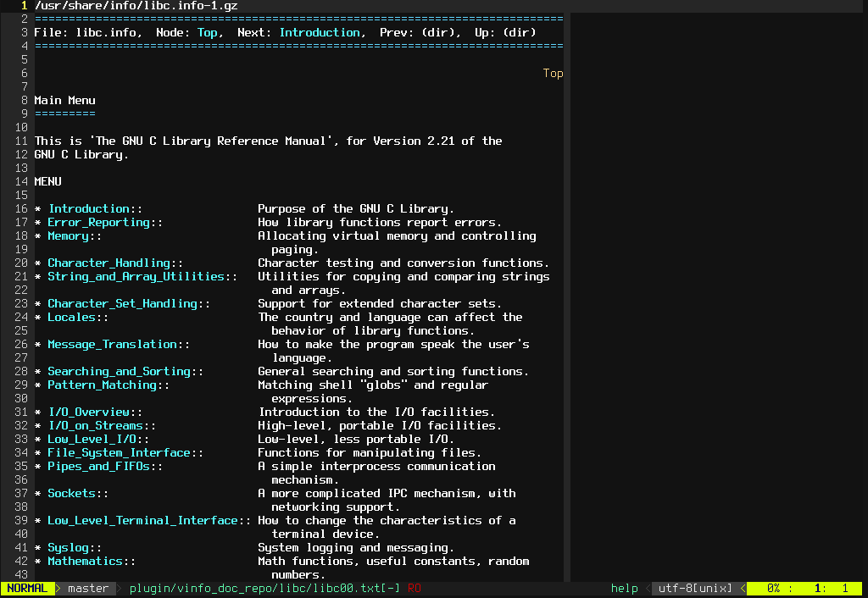Click the yellow Top tag on line 6

pyautogui.click(x=553, y=73)
